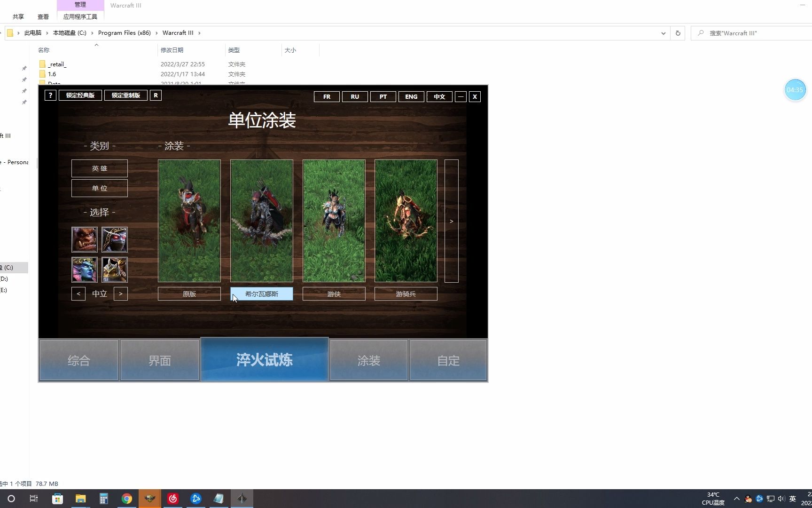
Task: Open 应用程序工具 ribbon tab
Action: [x=80, y=16]
